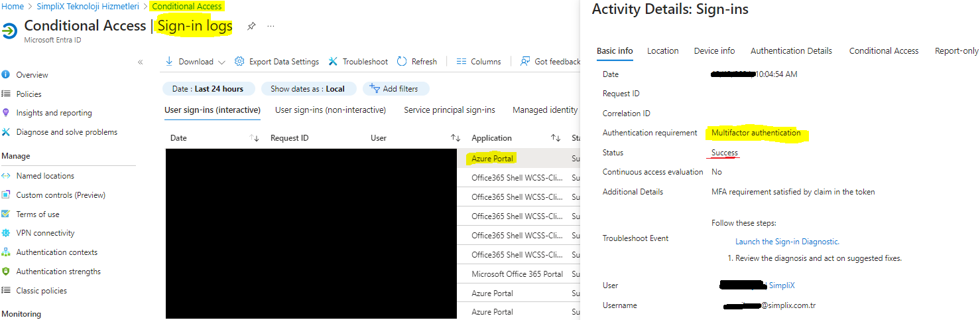Click the Got feedback icon
Screen dimensions: 980x320
point(525,62)
